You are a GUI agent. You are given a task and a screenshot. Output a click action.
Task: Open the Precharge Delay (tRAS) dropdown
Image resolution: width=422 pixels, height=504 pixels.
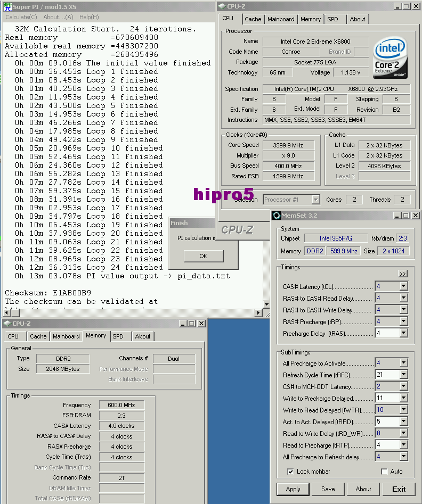(x=404, y=333)
